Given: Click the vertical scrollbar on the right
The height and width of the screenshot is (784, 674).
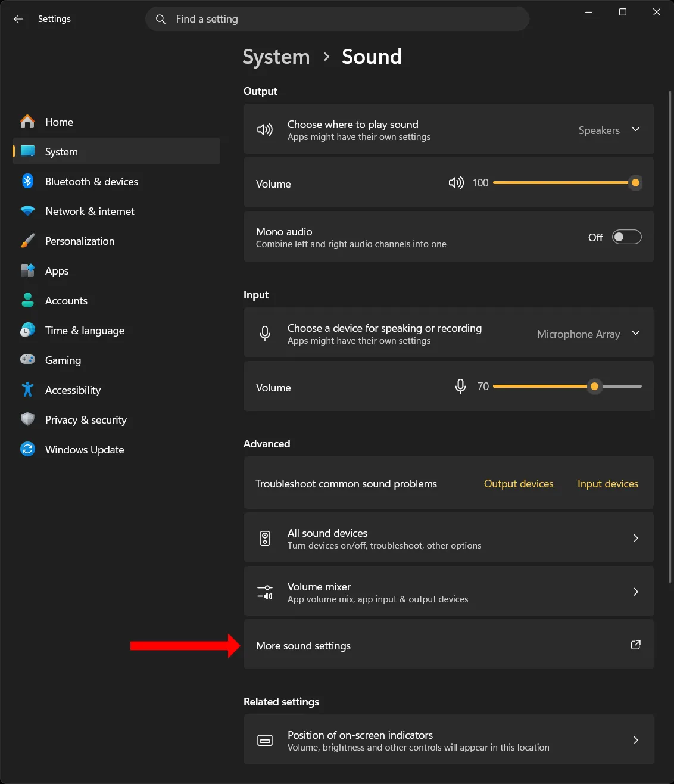Looking at the screenshot, I should tap(670, 337).
